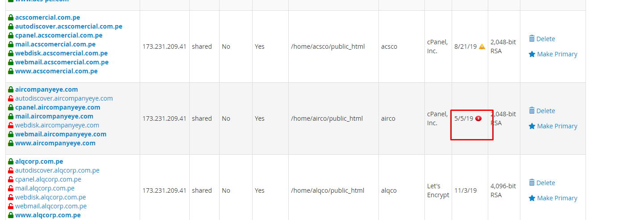This screenshot has height=220, width=644.
Task: Click the yellow warning icon beside 8/21/19
Action: coord(482,47)
